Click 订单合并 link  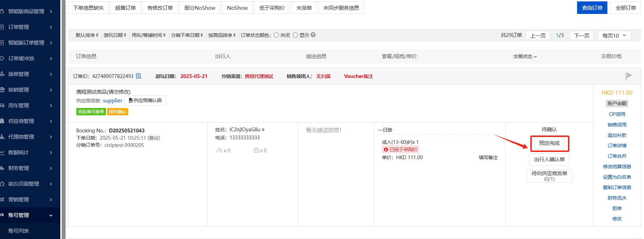(617, 156)
